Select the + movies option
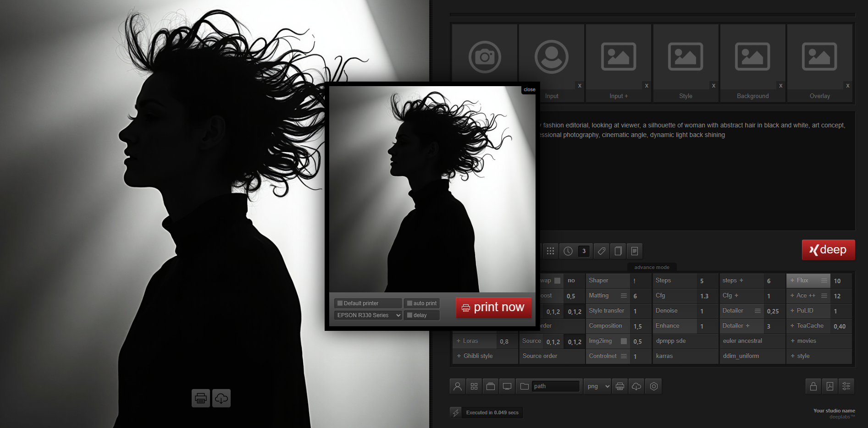This screenshot has width=868, height=428. click(x=819, y=341)
